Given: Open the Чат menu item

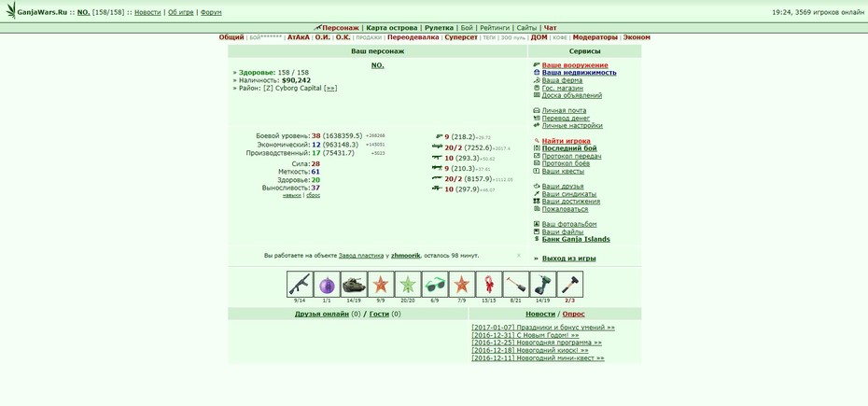Looking at the screenshot, I should pos(551,28).
